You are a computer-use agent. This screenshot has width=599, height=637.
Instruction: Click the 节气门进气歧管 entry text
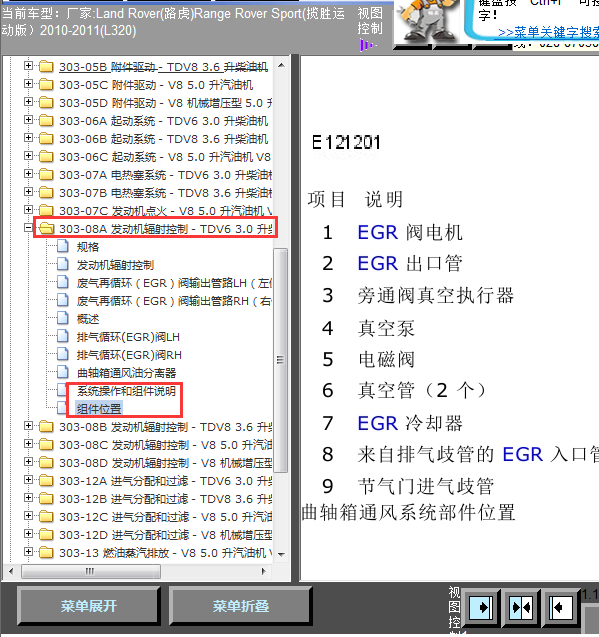point(426,486)
